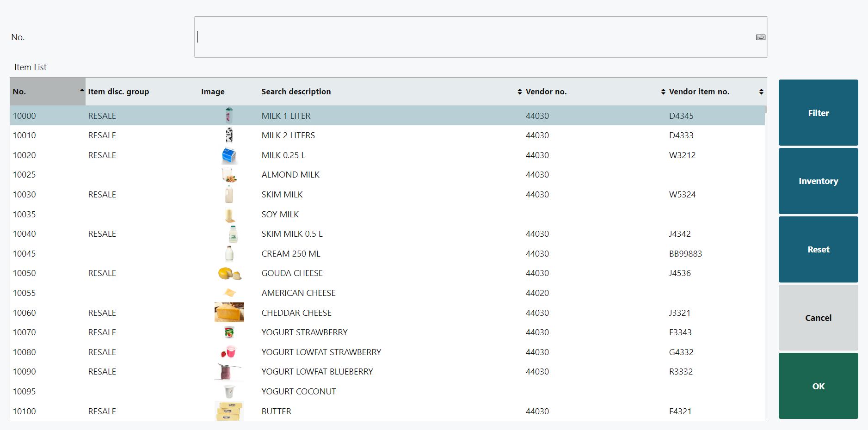Confirm selection with the OK button

tap(818, 386)
